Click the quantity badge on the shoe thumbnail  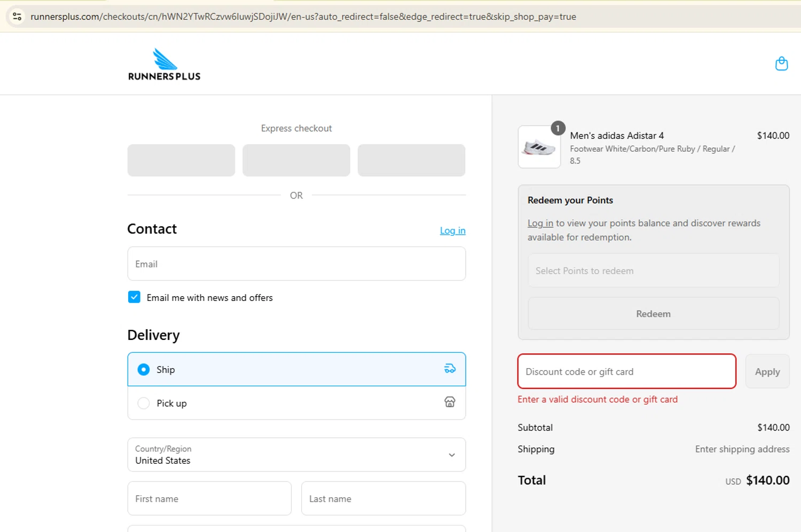pyautogui.click(x=557, y=128)
